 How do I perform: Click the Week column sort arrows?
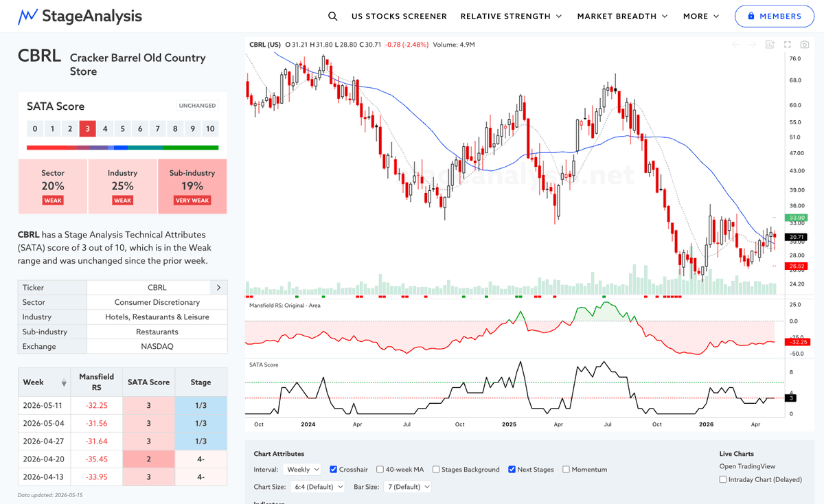click(65, 382)
